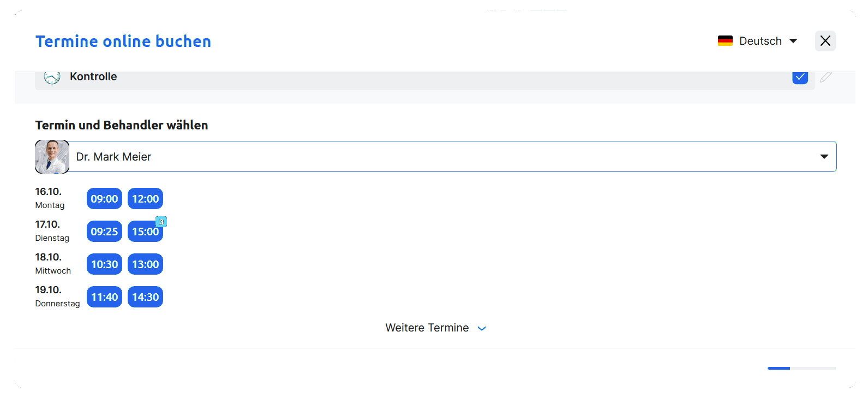Select the Thursday 14:30 time slot
The image size is (868, 397).
tap(145, 297)
